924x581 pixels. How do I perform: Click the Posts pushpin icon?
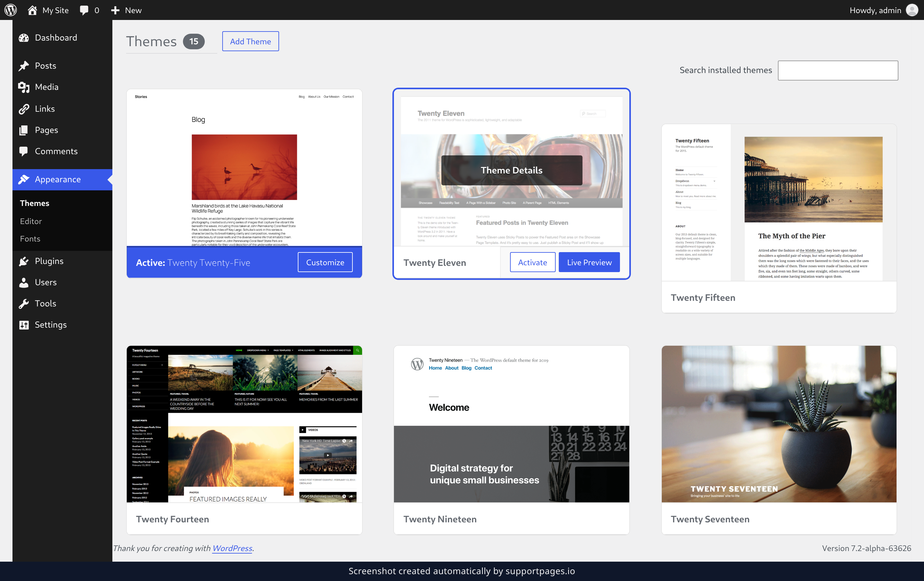[24, 66]
